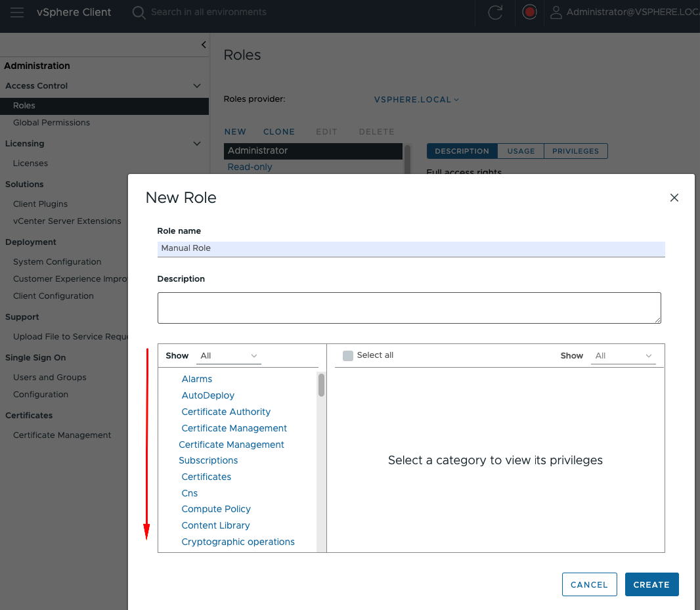Collapse the Access Control section
Viewport: 700px width, 610px height.
point(196,85)
